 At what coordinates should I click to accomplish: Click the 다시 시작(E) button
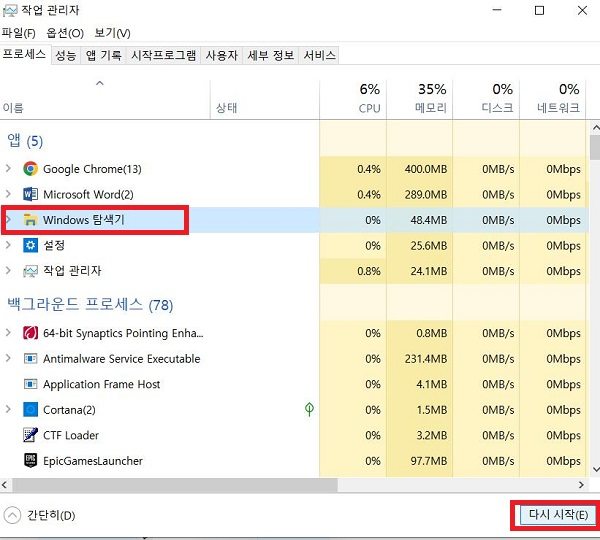click(x=558, y=515)
